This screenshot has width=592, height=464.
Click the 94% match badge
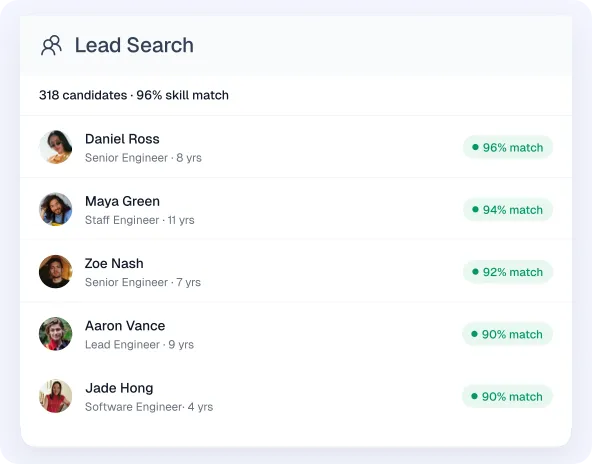(x=508, y=210)
